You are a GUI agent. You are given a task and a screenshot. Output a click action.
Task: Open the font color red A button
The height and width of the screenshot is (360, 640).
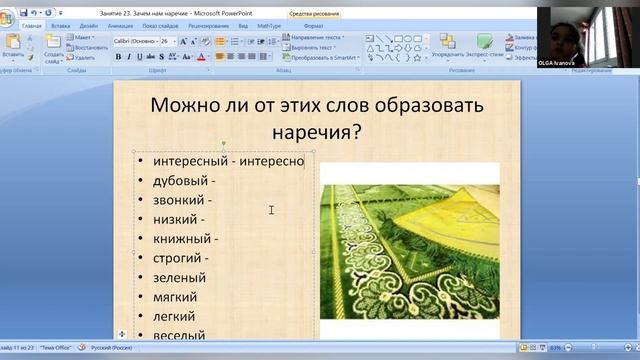(x=201, y=57)
